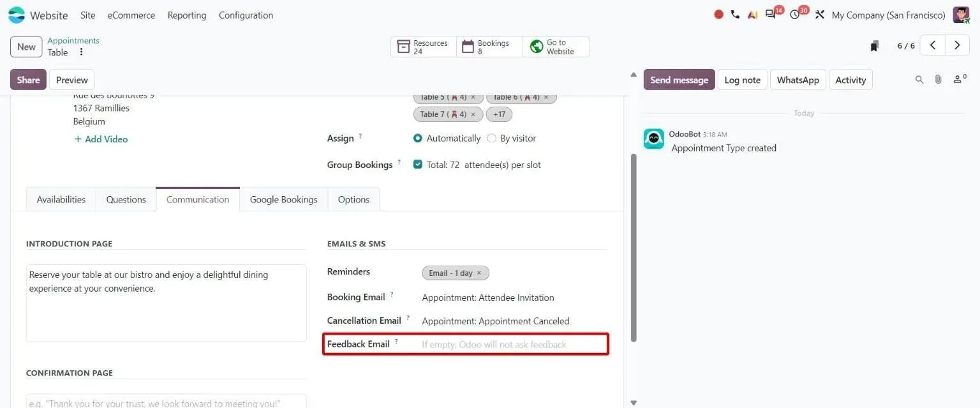980x408 pixels.
Task: Go to next record arrow
Action: click(x=957, y=45)
